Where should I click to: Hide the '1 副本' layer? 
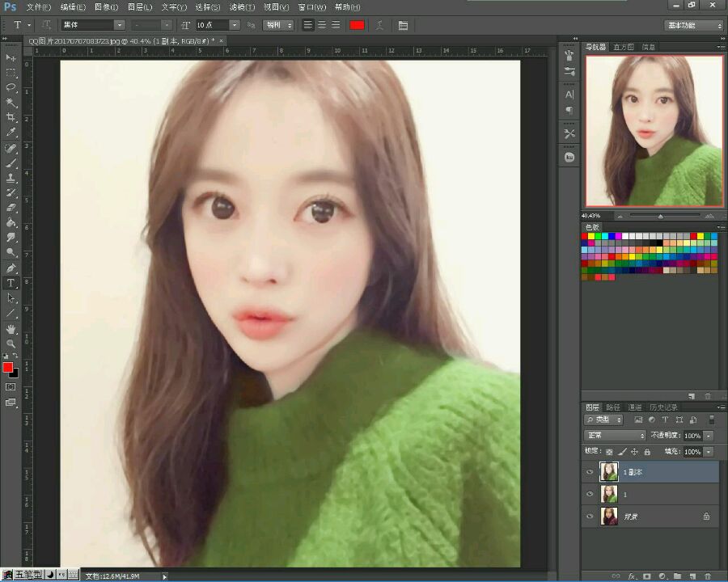click(590, 471)
